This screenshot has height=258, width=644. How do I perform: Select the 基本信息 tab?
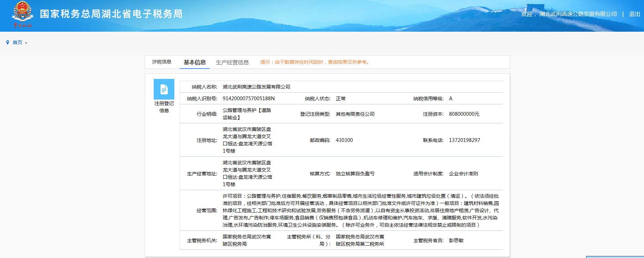(195, 62)
